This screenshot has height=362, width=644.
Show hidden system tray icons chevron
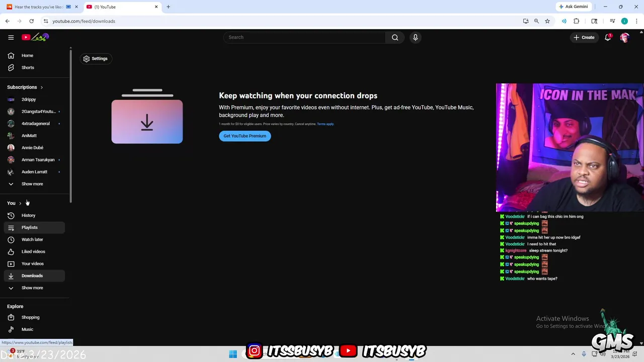(x=573, y=354)
